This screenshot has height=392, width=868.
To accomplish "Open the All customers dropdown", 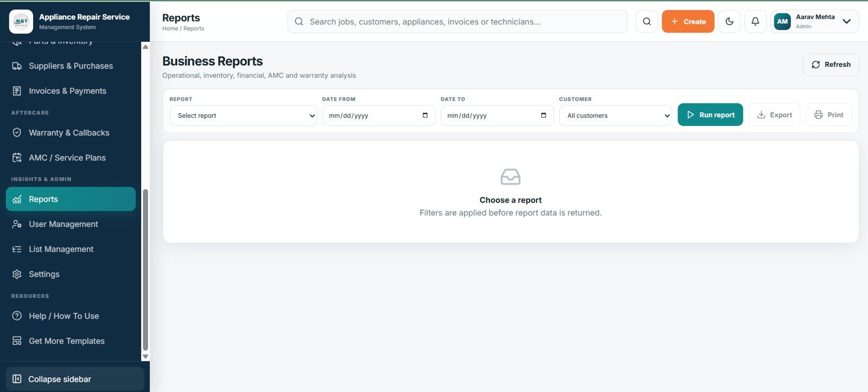I will click(x=616, y=116).
